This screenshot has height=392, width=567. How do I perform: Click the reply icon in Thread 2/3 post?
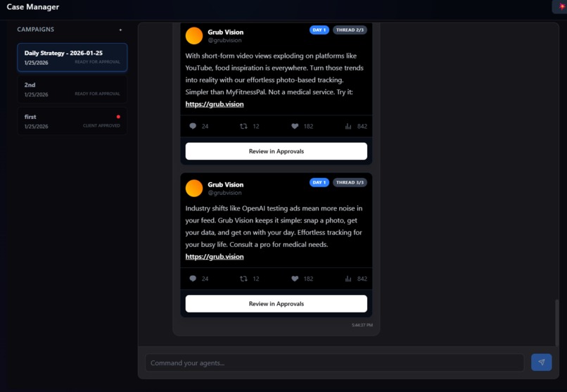pyautogui.click(x=193, y=126)
